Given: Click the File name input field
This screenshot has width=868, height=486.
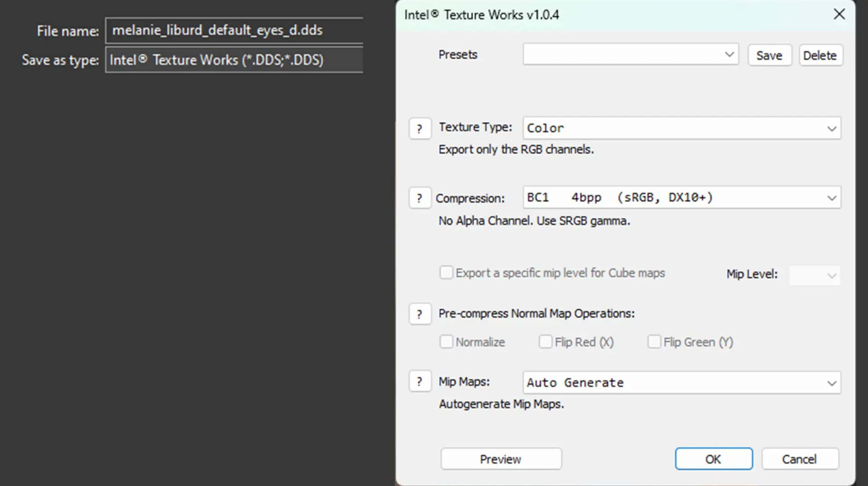Looking at the screenshot, I should pos(234,31).
